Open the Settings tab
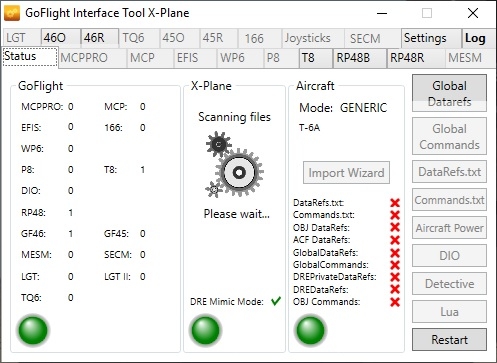The image size is (497, 363). tap(431, 38)
